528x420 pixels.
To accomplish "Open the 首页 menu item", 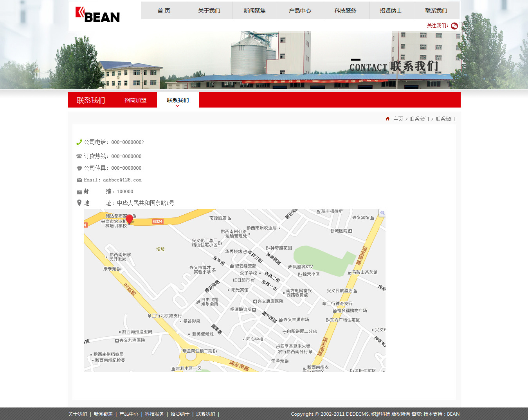I will [x=164, y=11].
